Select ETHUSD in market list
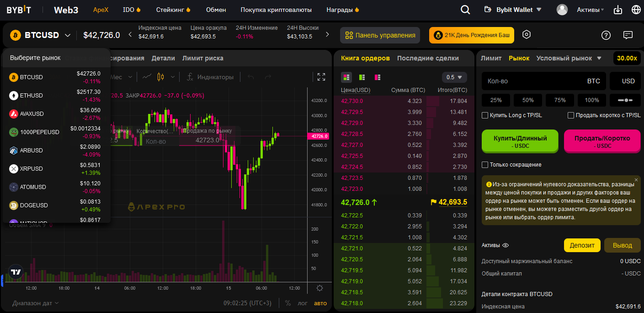644x313 pixels. (57, 96)
